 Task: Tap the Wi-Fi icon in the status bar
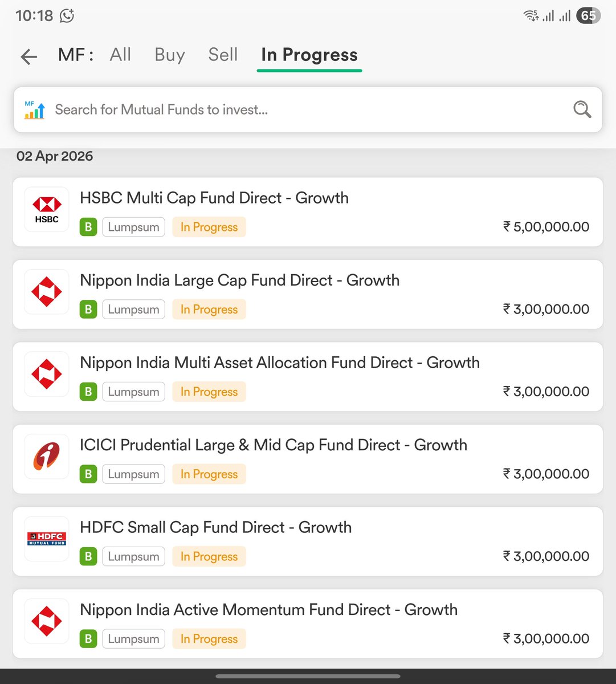[531, 16]
